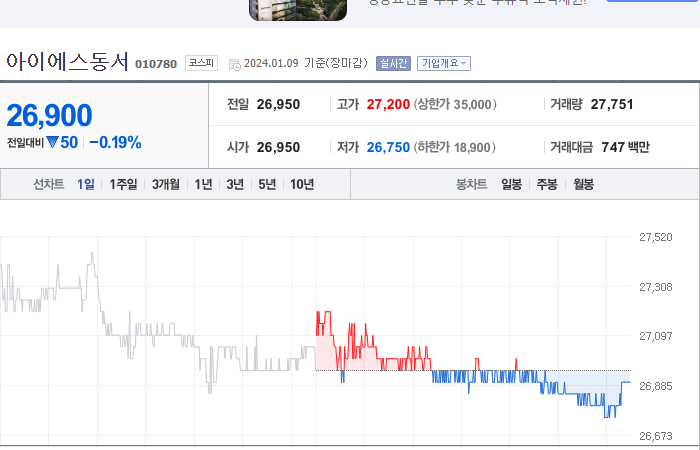This screenshot has height=450, width=700.
Task: Click the 26,673 chart axis label
Action: pyautogui.click(x=655, y=436)
